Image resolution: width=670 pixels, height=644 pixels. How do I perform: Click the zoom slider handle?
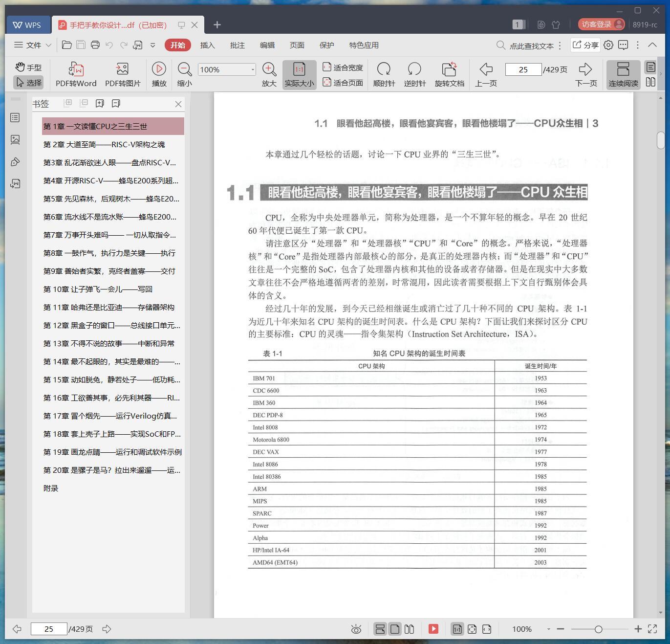(598, 629)
